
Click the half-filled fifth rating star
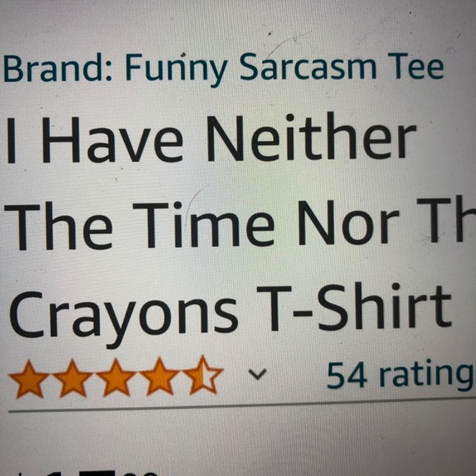(x=203, y=375)
